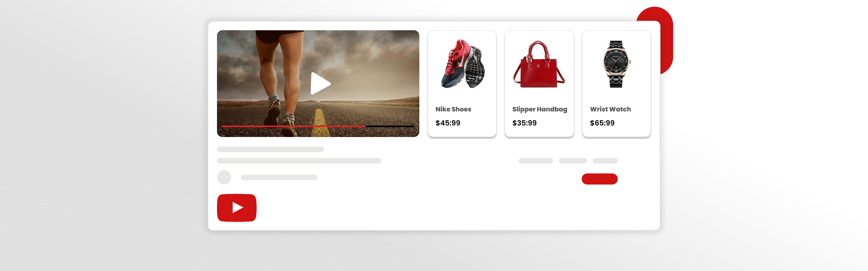Click the Nike Shoes title
Screen dimensions: 868x271
pos(453,109)
